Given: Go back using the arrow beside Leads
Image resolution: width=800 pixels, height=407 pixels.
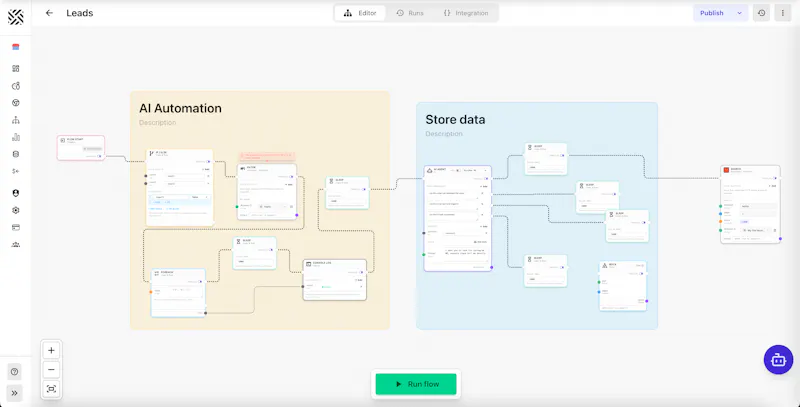Looking at the screenshot, I should [49, 13].
